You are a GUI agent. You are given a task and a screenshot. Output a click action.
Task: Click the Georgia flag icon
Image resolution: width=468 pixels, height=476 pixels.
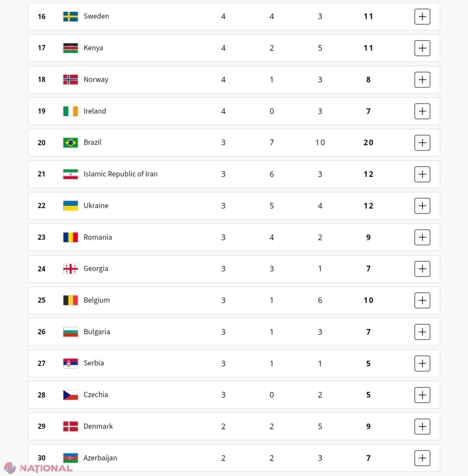coord(71,269)
